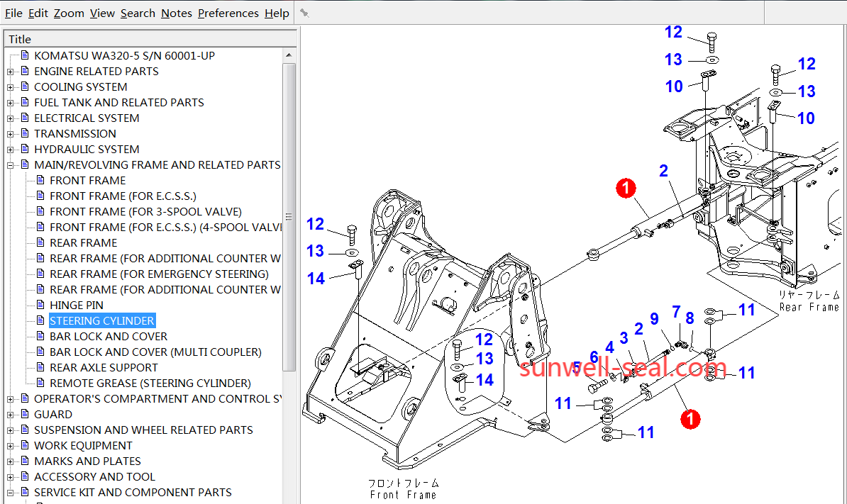Viewport: 847px width, 504px height.
Task: Collapse MAIN/REVOLVING FRAME AND RELATED PARTS node
Action: pos(11,165)
